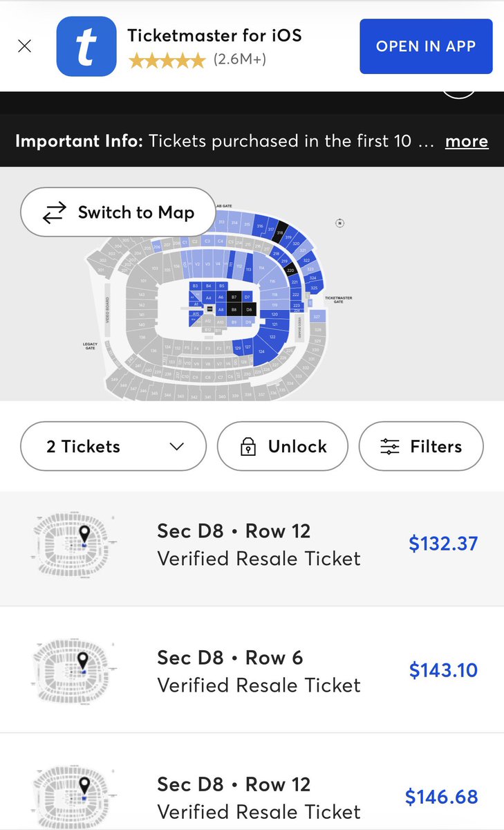This screenshot has width=504, height=830.
Task: Click the Unlock button with lock icon
Action: click(282, 447)
